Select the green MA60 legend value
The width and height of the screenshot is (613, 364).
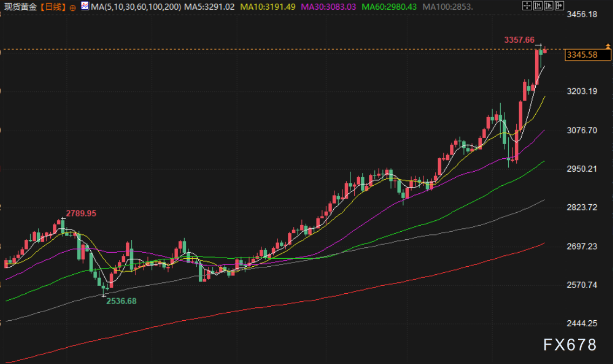point(388,7)
